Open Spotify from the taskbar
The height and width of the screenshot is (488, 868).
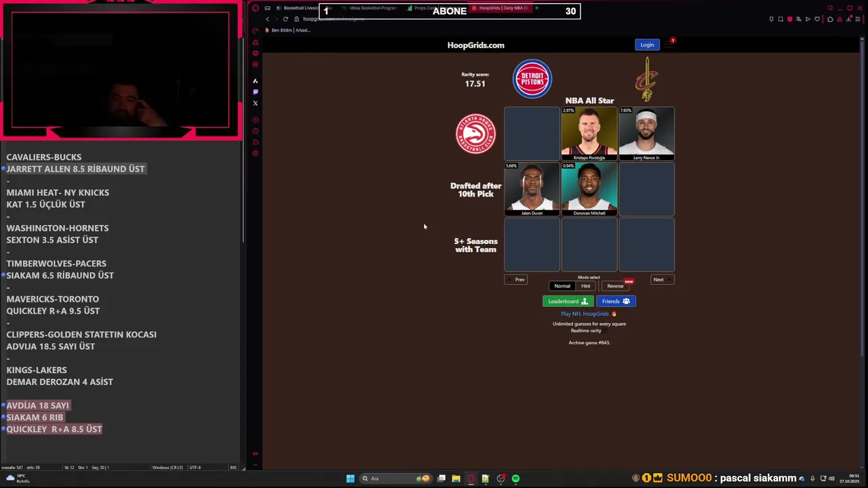(x=515, y=479)
